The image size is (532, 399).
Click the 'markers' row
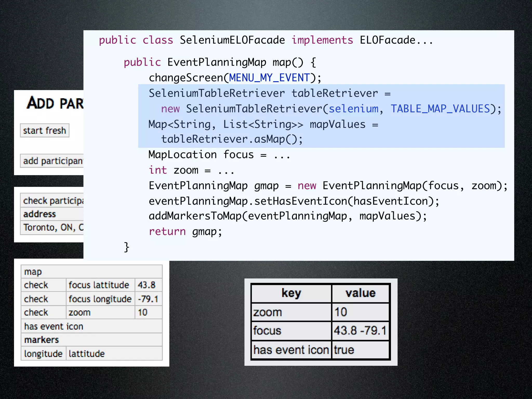tap(92, 340)
